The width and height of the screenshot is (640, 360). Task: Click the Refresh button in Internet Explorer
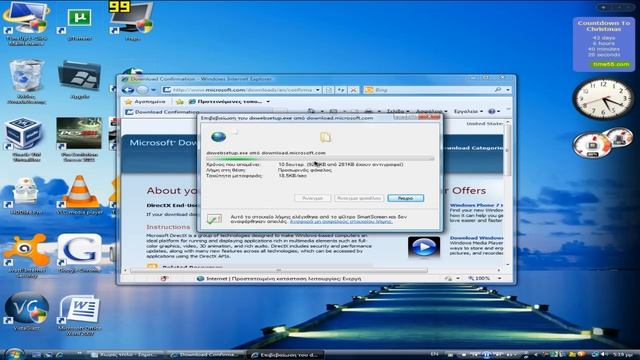click(x=341, y=90)
